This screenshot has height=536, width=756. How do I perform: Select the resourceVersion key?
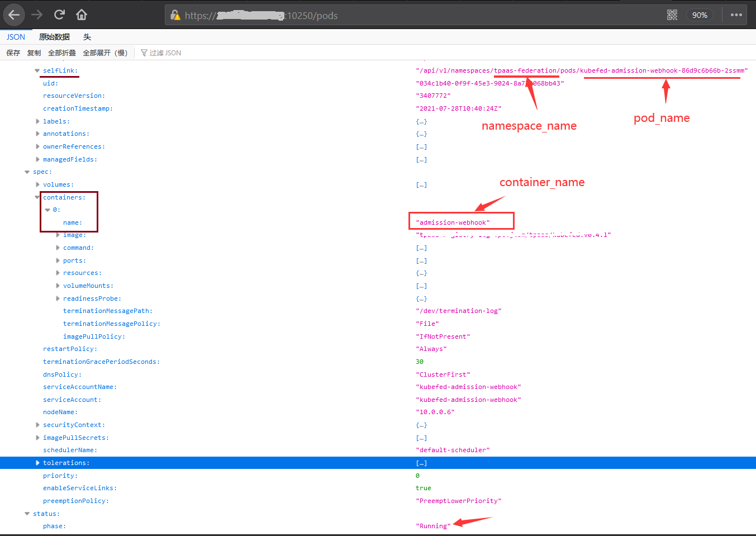click(x=74, y=96)
